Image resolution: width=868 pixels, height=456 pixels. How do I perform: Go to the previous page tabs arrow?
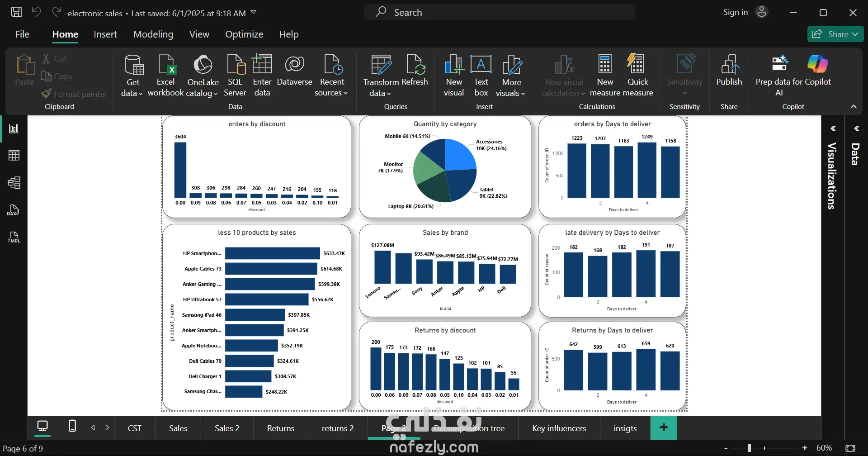point(93,427)
